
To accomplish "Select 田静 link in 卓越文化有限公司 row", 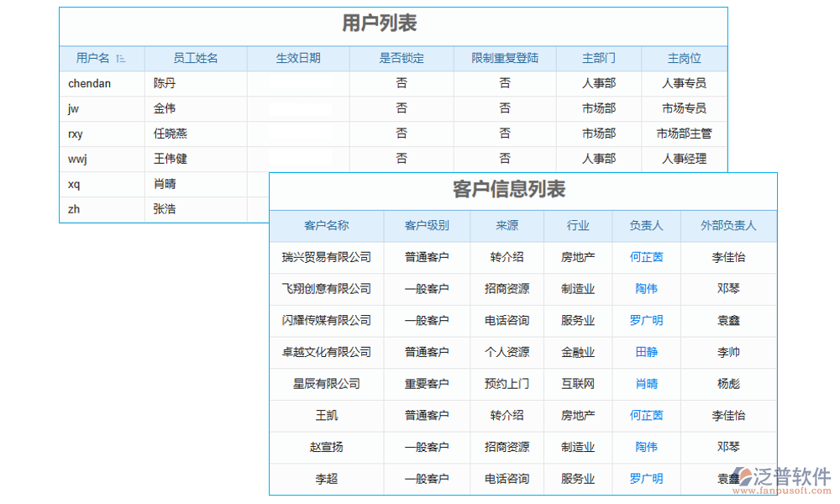I will [645, 352].
